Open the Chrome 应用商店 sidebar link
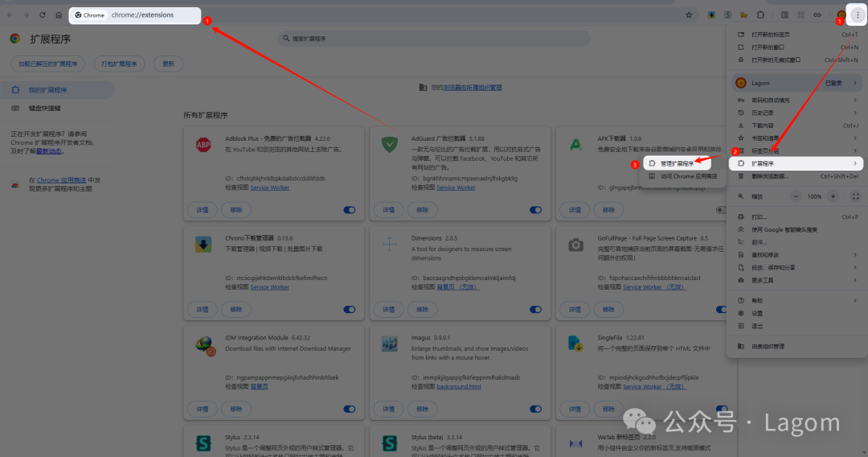 [x=61, y=180]
